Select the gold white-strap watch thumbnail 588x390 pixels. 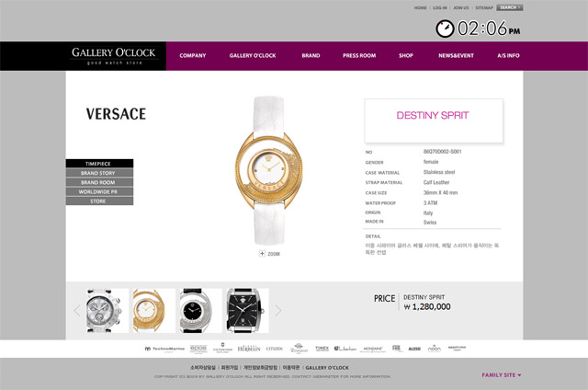(153, 310)
